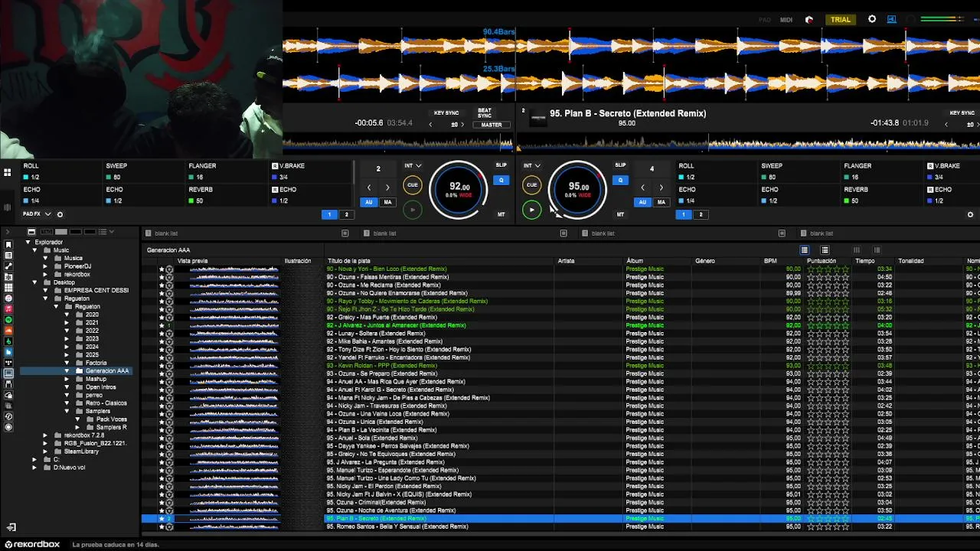The image size is (980, 551).
Task: Click the PAD button in top bar
Action: tap(765, 20)
